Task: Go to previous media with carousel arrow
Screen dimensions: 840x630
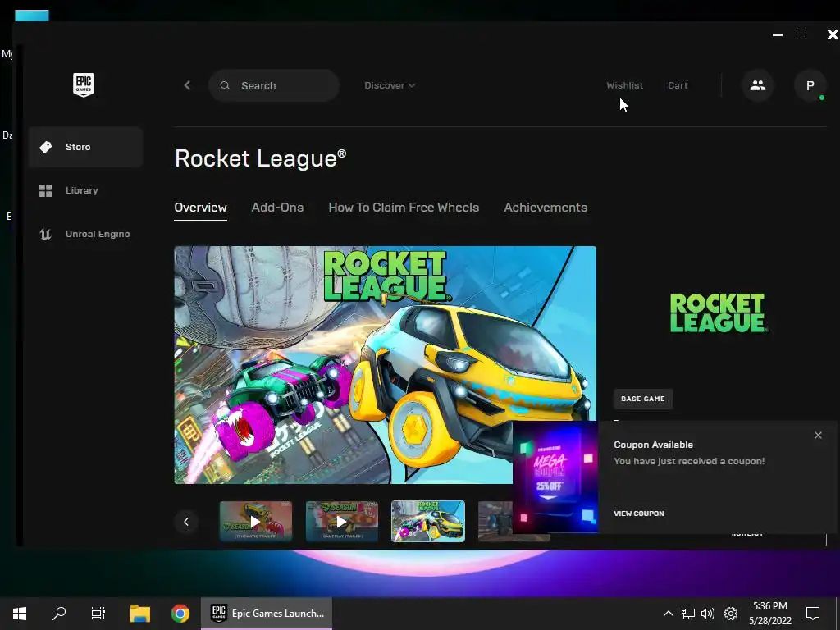Action: tap(186, 521)
